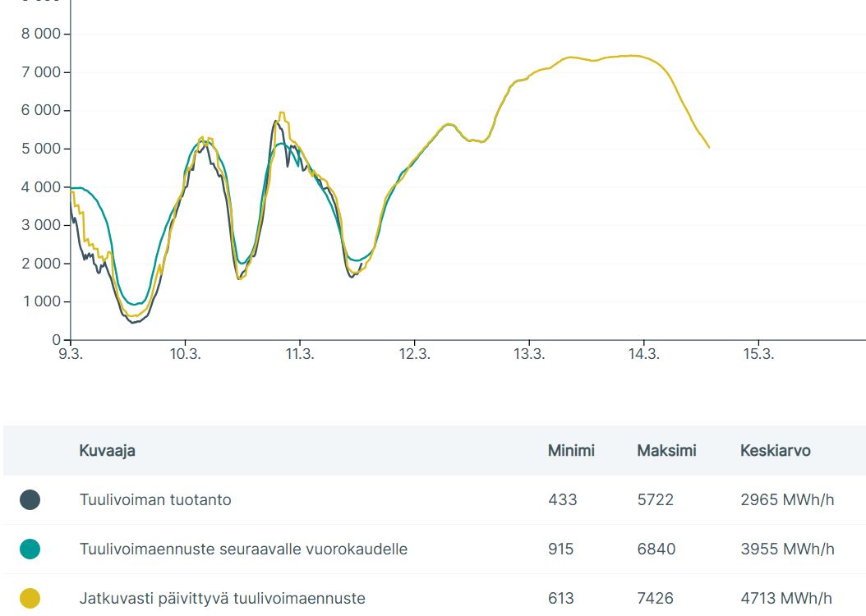866x616 pixels.
Task: Click the teal forecast series color dot
Action: (30, 549)
